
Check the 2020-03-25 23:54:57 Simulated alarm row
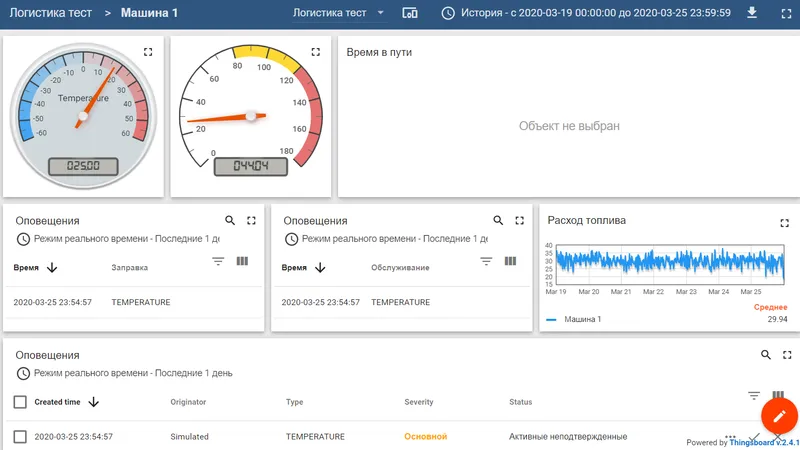[20, 437]
